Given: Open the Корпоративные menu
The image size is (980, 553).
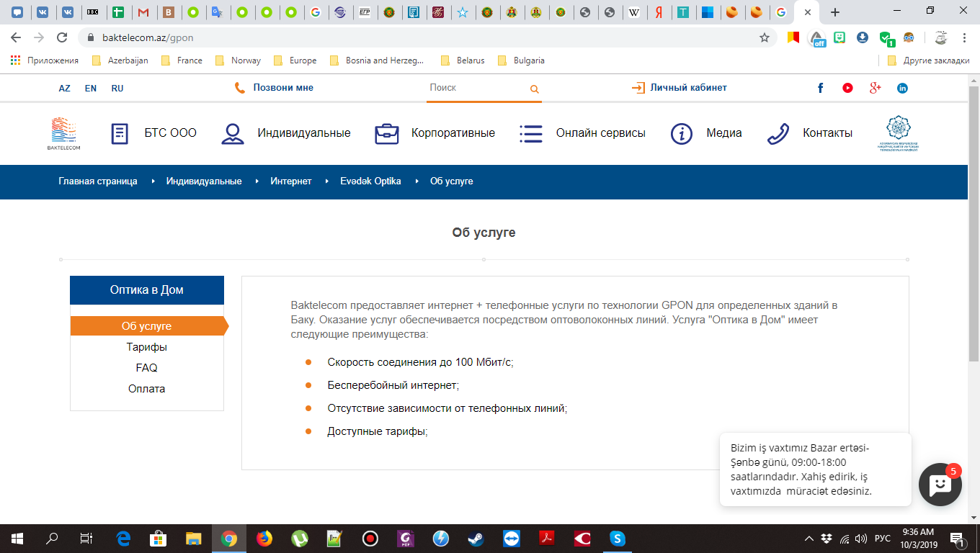Looking at the screenshot, I should pos(435,133).
